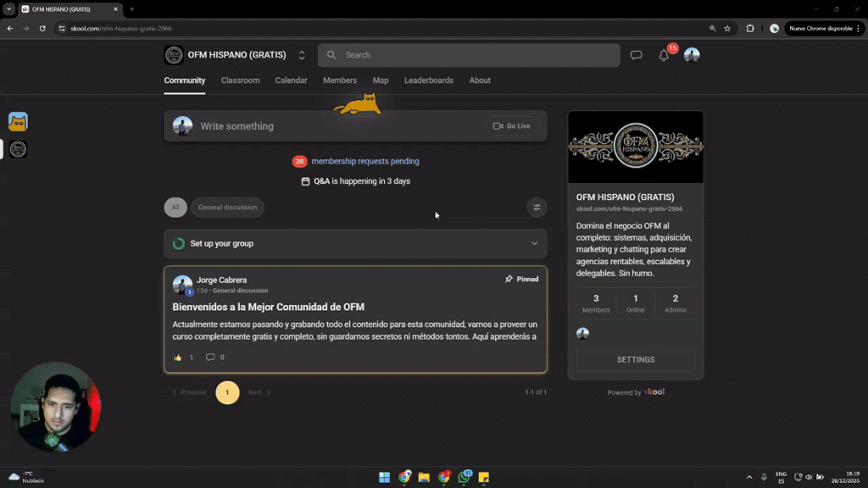Viewport: 868px width, 488px height.
Task: Go to the Members tab
Action: pyautogui.click(x=340, y=80)
